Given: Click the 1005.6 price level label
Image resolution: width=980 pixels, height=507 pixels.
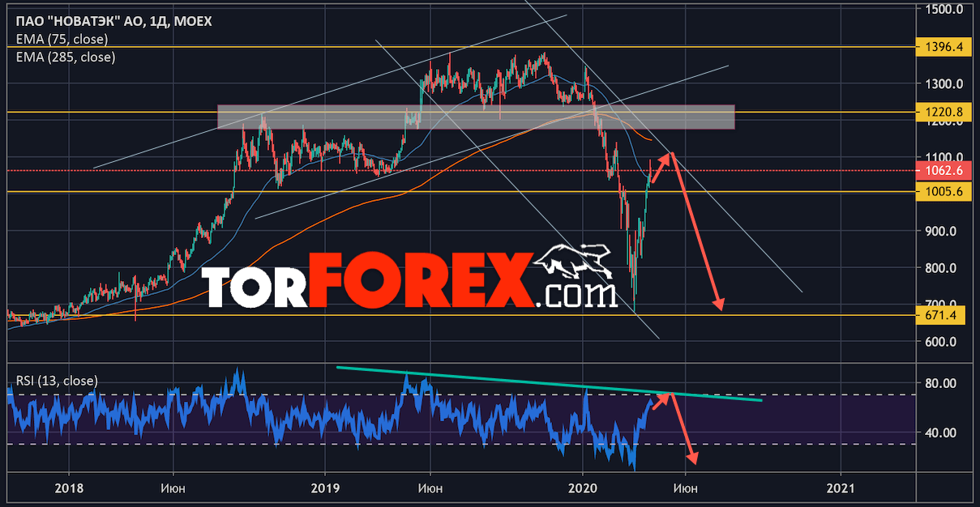Looking at the screenshot, I should (x=942, y=192).
